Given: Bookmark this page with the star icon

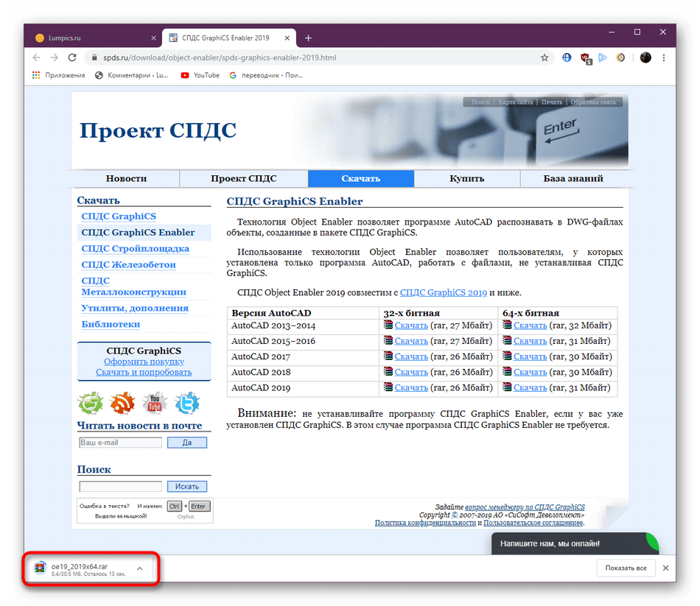Looking at the screenshot, I should coord(545,57).
